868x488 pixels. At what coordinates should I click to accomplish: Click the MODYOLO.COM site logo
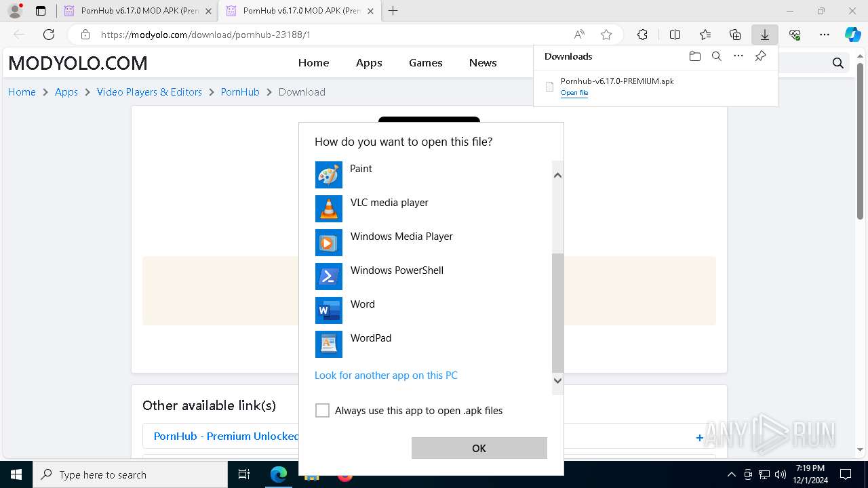(78, 63)
